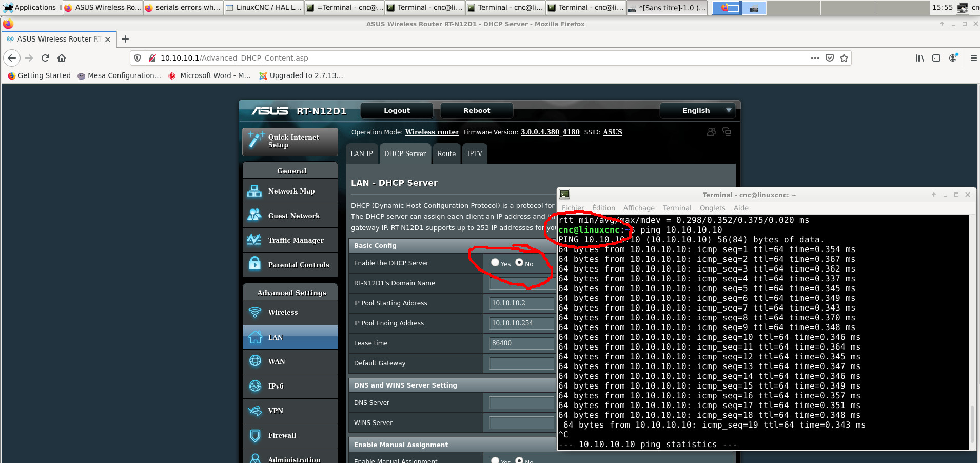Edit IP Pool Ending Address field
This screenshot has height=463, width=980.
[x=522, y=323]
